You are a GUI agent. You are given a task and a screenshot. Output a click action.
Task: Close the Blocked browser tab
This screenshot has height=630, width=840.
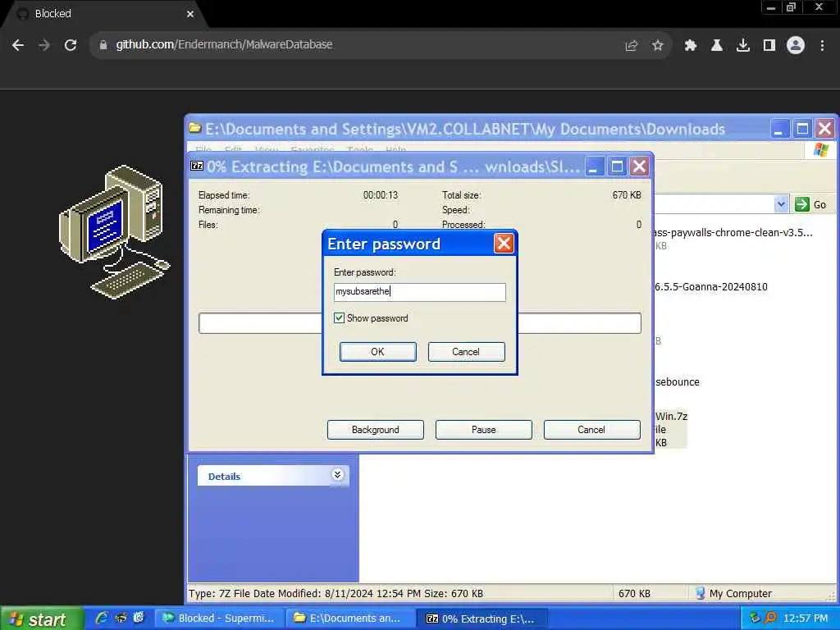190,14
